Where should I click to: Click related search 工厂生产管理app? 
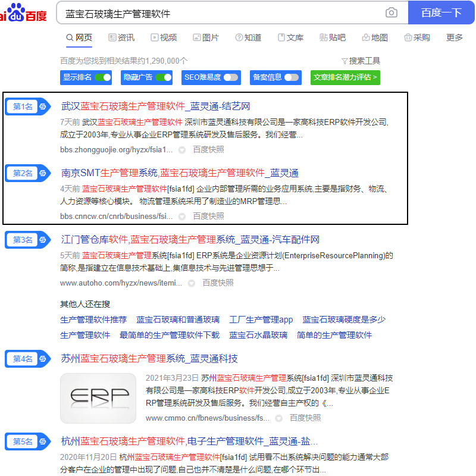click(x=261, y=320)
